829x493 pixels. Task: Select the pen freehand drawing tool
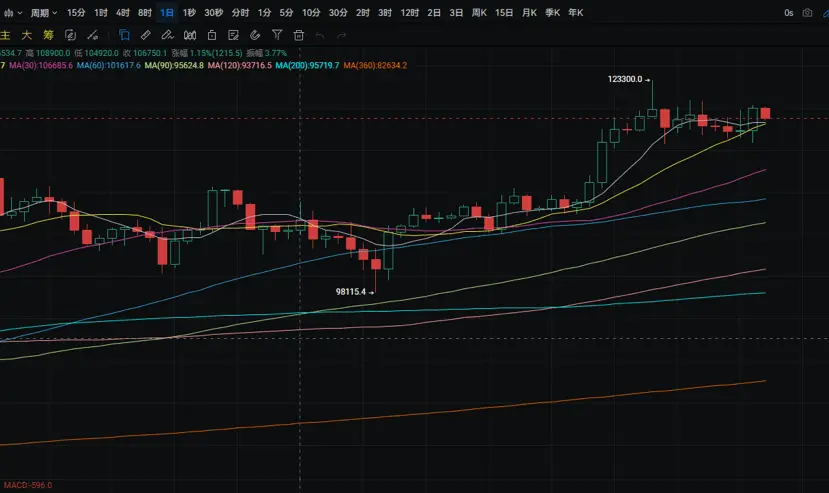point(167,35)
